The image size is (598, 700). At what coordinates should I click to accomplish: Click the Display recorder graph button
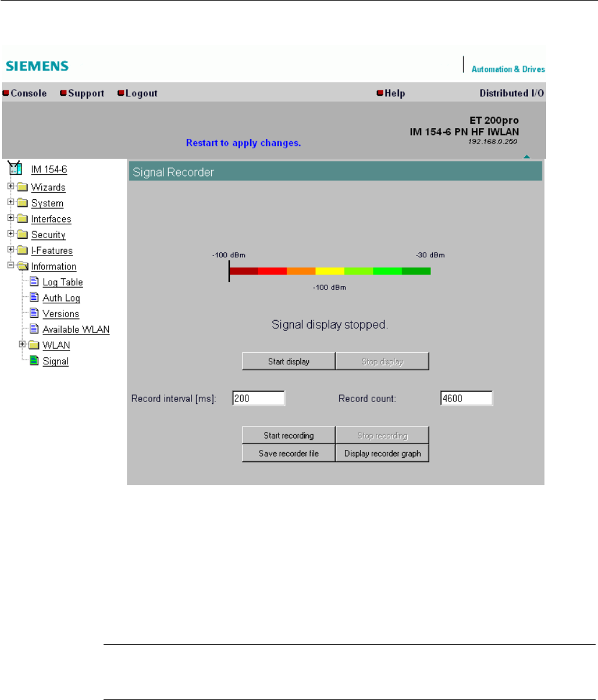pyautogui.click(x=383, y=453)
